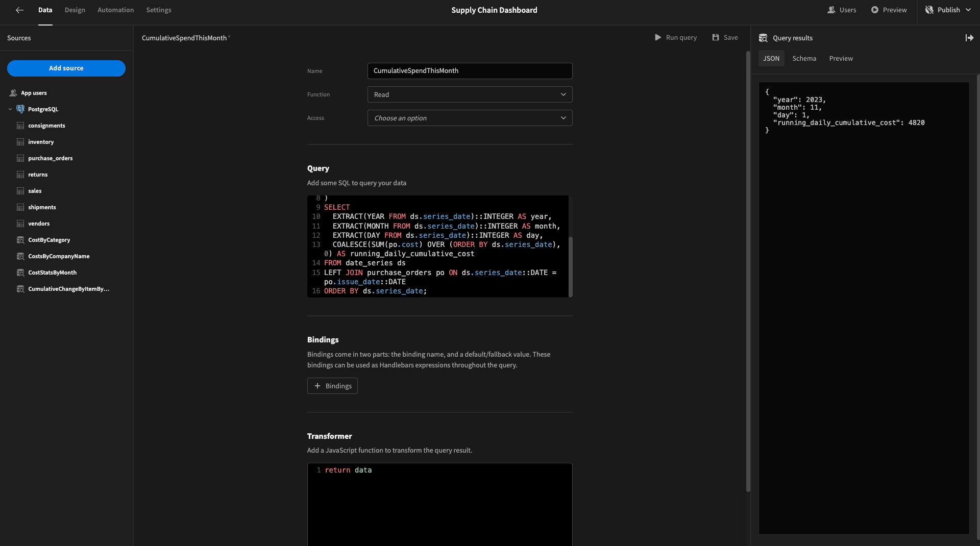Click the Publish rocket icon
The height and width of the screenshot is (546, 980).
929,10
